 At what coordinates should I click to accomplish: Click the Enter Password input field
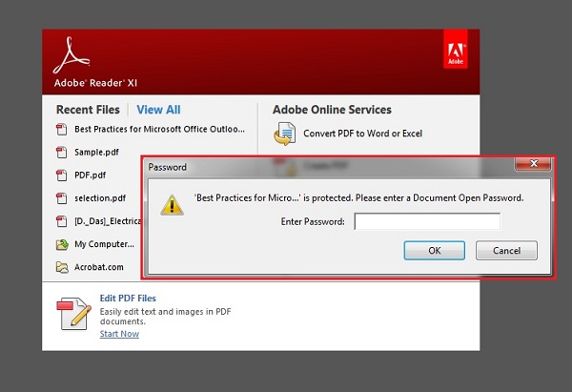[x=427, y=222]
